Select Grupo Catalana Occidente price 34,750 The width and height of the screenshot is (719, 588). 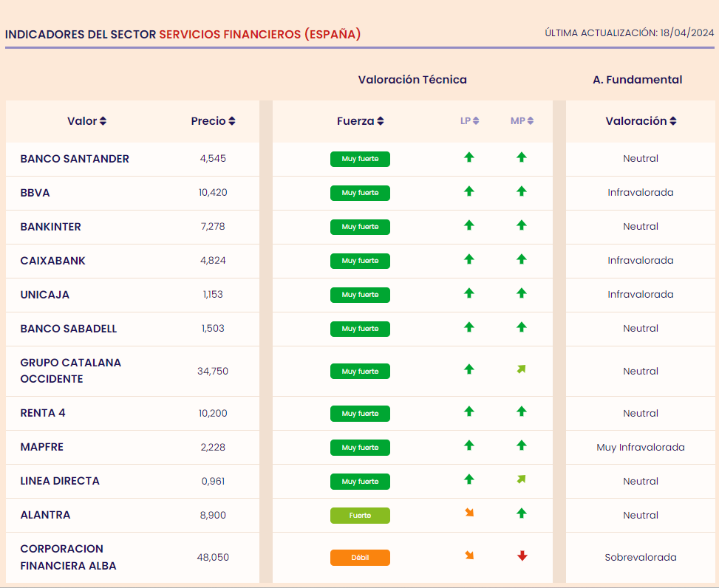pos(213,372)
